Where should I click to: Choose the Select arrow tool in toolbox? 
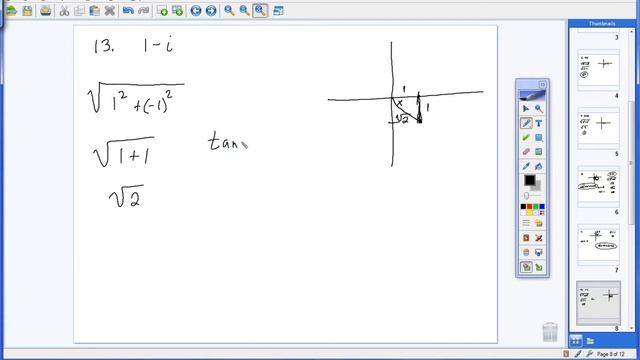click(x=526, y=109)
